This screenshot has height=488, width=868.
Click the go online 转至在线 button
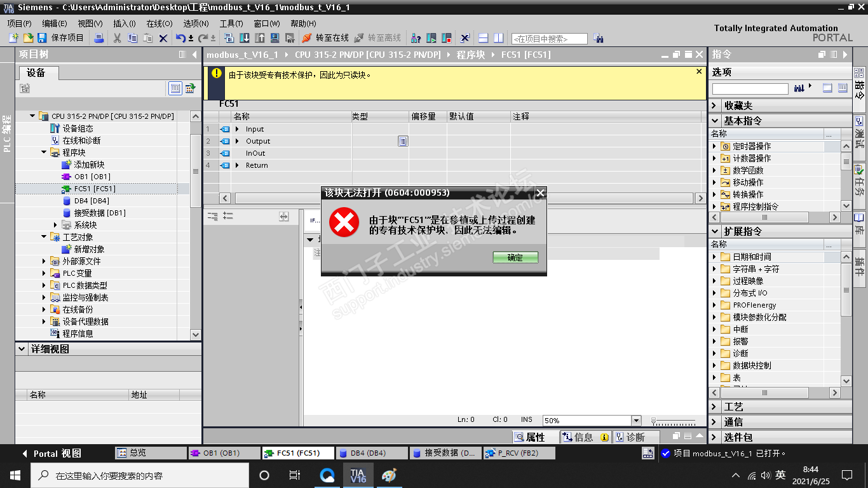325,38
